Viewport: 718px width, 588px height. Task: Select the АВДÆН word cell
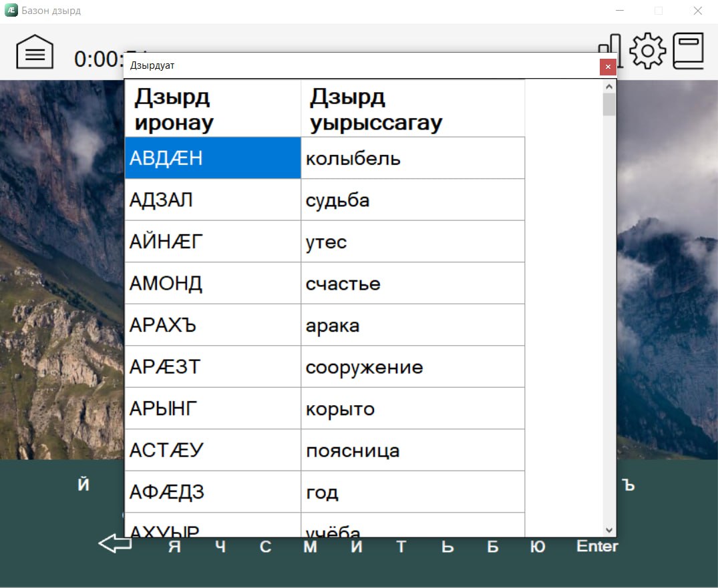point(212,158)
